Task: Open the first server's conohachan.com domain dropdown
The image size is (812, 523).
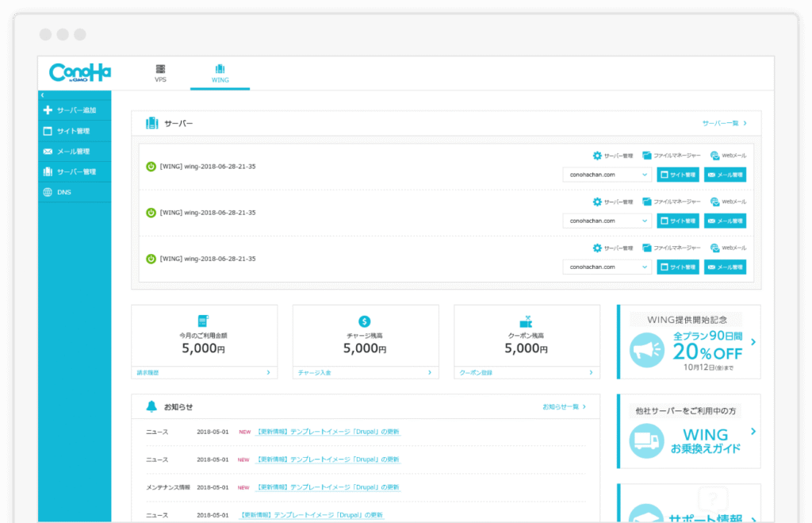Action: [607, 175]
